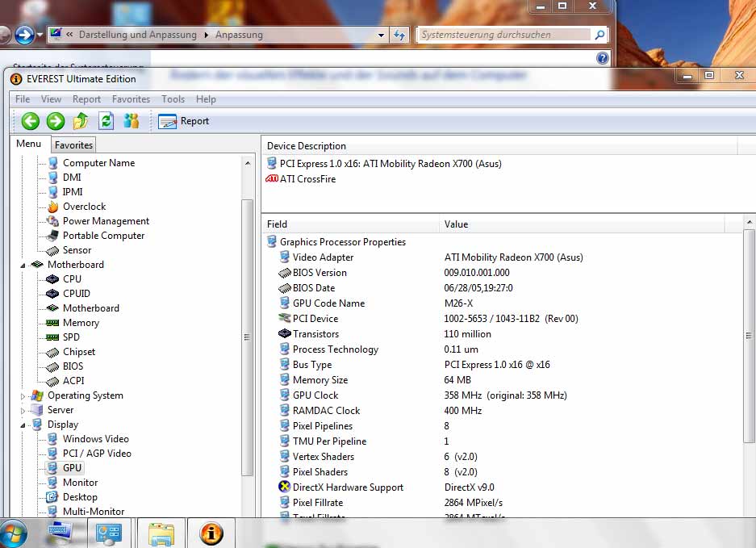Viewport: 756px width, 548px height.
Task: Select the Memory tree item
Action: coord(81,323)
